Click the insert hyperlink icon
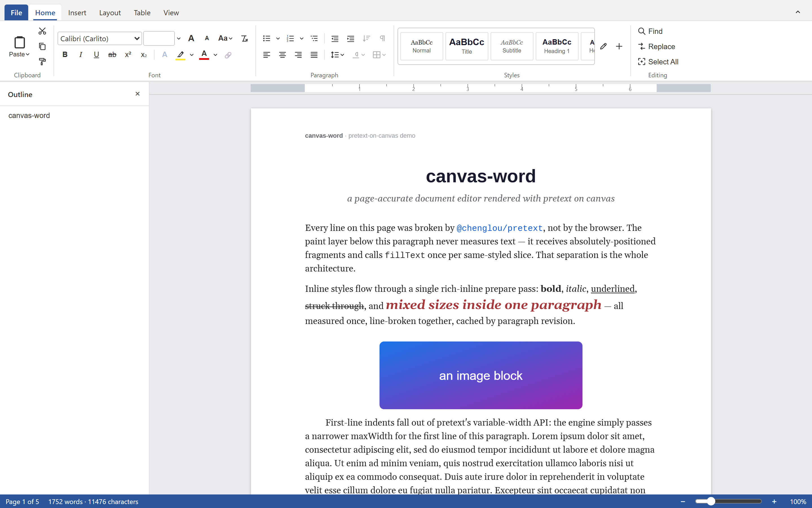Viewport: 812px width, 508px height. 228,54
